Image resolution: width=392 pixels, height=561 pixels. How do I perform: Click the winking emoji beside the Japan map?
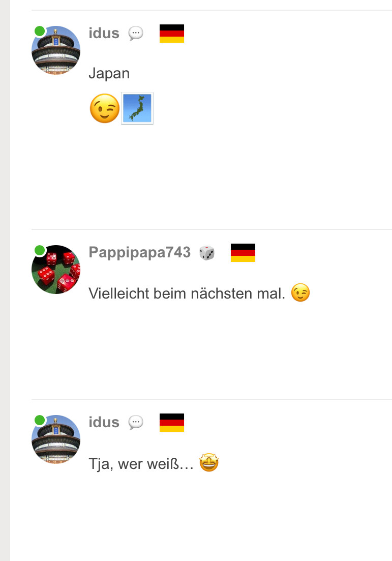tap(104, 108)
